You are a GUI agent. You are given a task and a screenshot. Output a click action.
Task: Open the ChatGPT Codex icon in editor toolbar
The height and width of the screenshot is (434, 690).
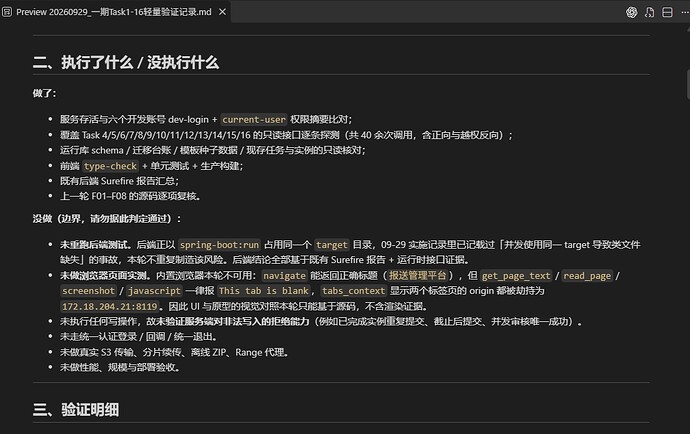tap(631, 12)
